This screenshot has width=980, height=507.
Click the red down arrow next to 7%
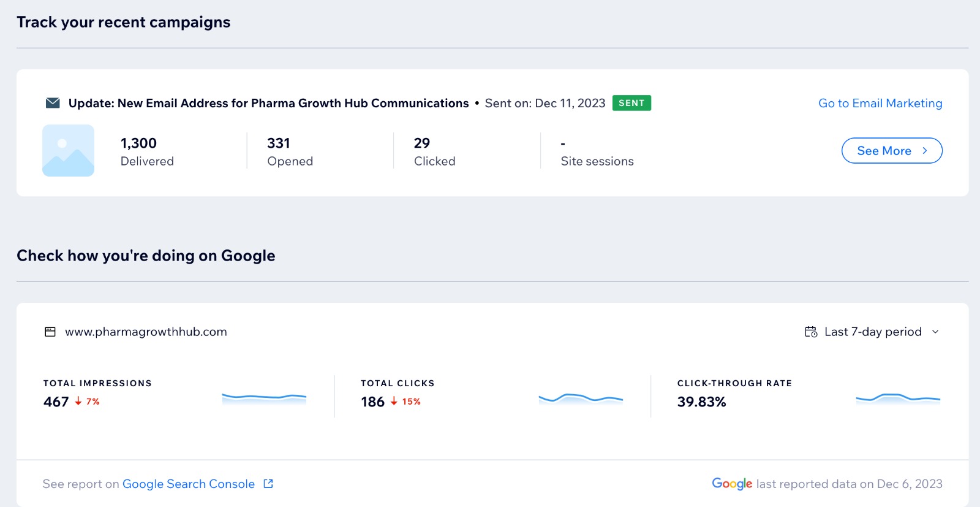coord(78,401)
